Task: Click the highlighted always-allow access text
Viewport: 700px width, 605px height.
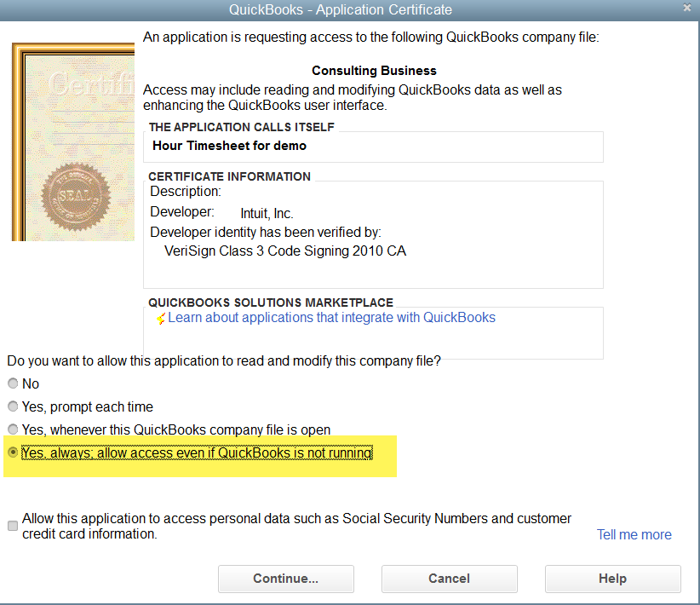Action: pos(199,452)
